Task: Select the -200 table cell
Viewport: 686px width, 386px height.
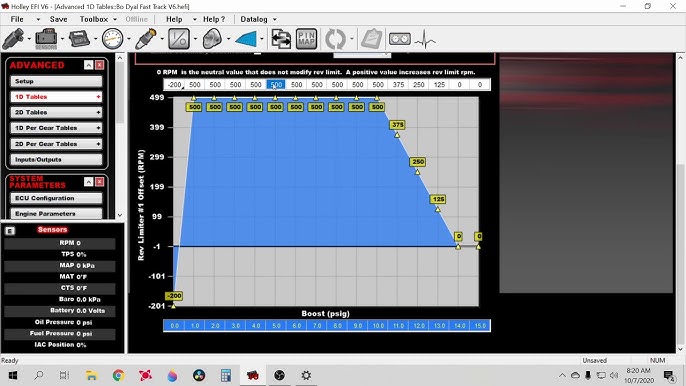Action: click(174, 85)
